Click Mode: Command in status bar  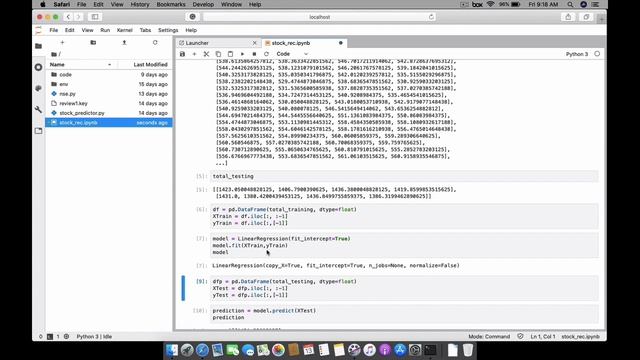pyautogui.click(x=489, y=337)
